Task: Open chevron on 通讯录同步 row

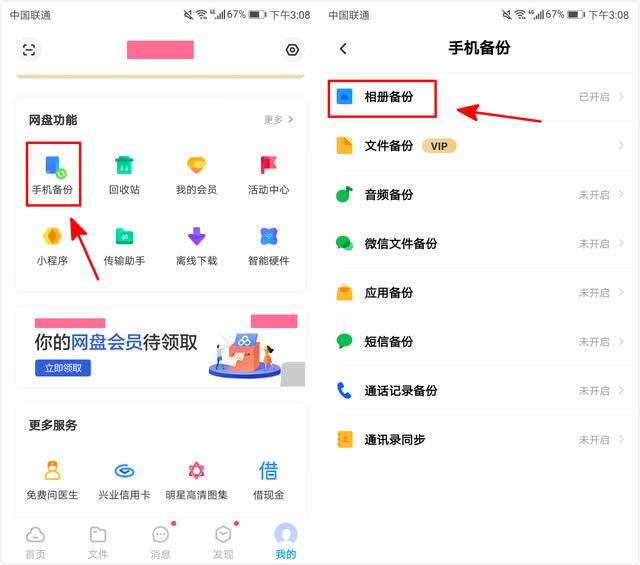Action: [621, 440]
